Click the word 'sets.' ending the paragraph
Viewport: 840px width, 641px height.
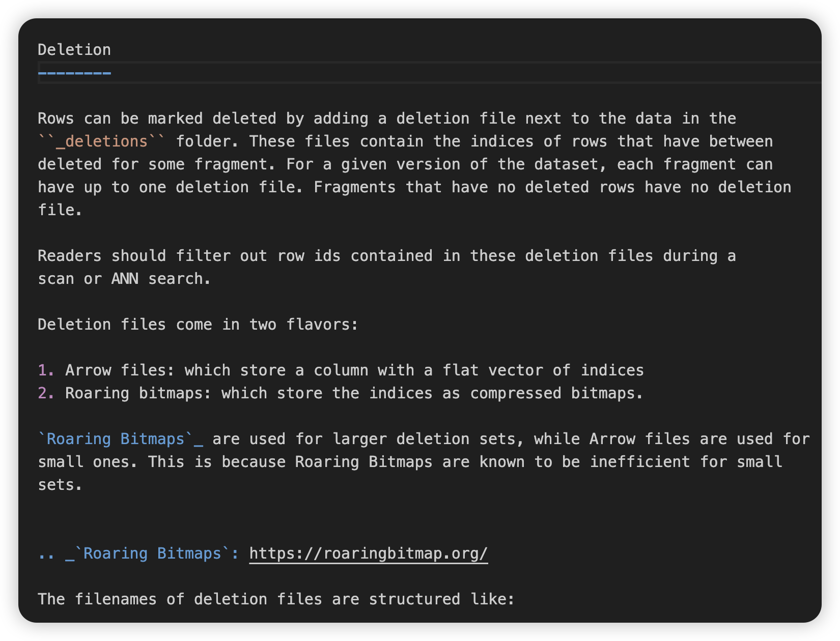[60, 485]
